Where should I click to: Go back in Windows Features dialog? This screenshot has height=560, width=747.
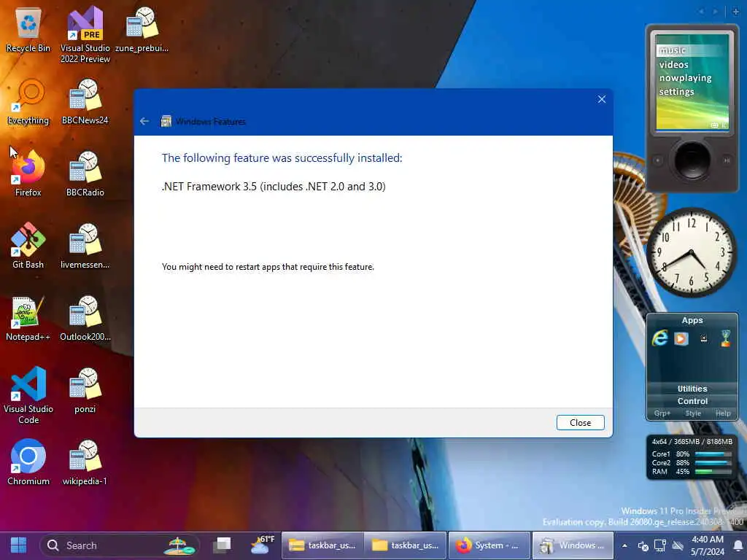(x=144, y=122)
